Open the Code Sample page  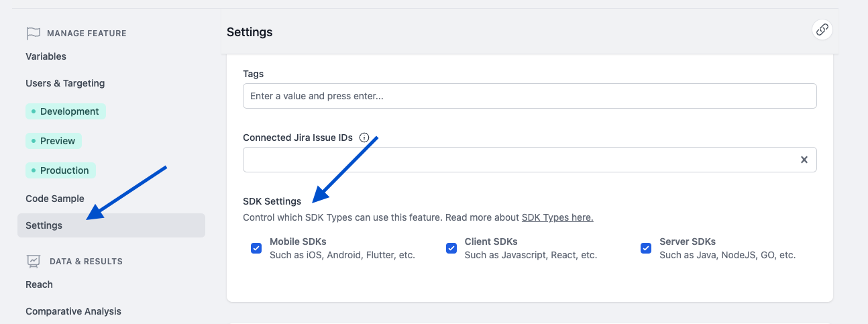coord(55,199)
